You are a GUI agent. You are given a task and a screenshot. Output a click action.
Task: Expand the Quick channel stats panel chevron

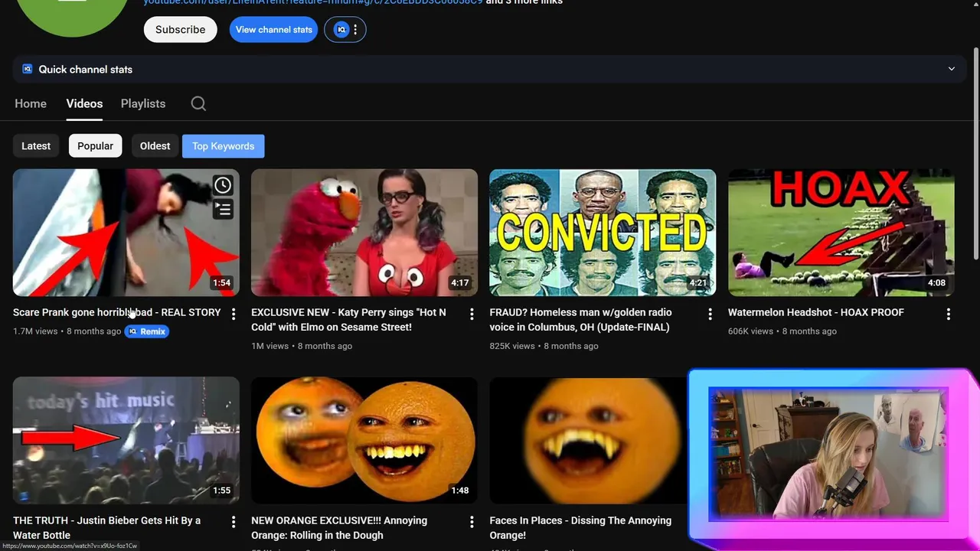[x=952, y=69]
